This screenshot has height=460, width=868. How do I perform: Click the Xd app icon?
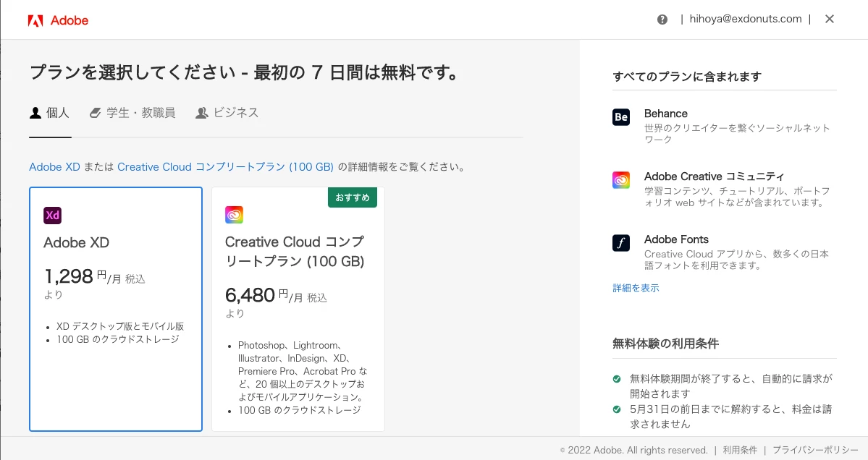53,215
